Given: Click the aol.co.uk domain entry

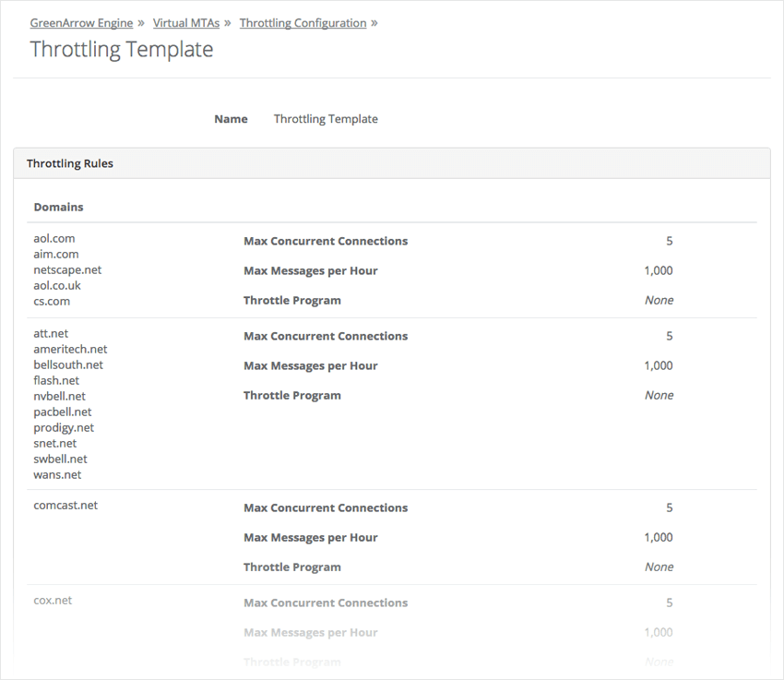Looking at the screenshot, I should [57, 285].
